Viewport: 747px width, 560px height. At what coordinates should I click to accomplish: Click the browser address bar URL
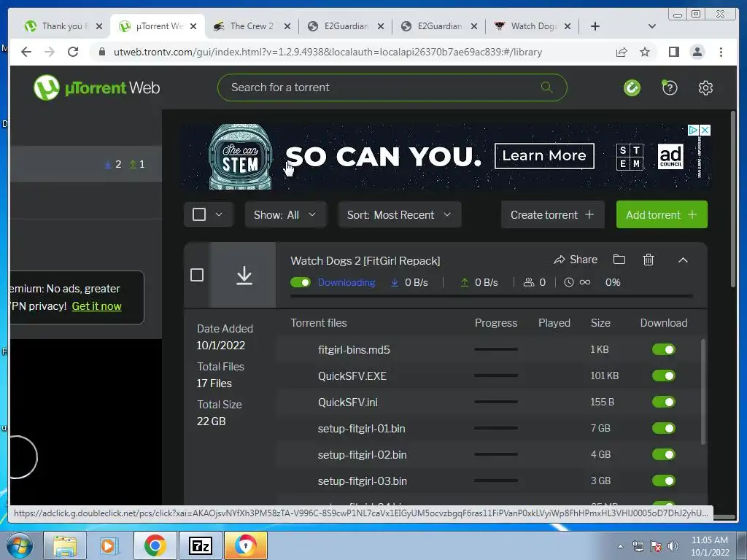click(x=328, y=52)
